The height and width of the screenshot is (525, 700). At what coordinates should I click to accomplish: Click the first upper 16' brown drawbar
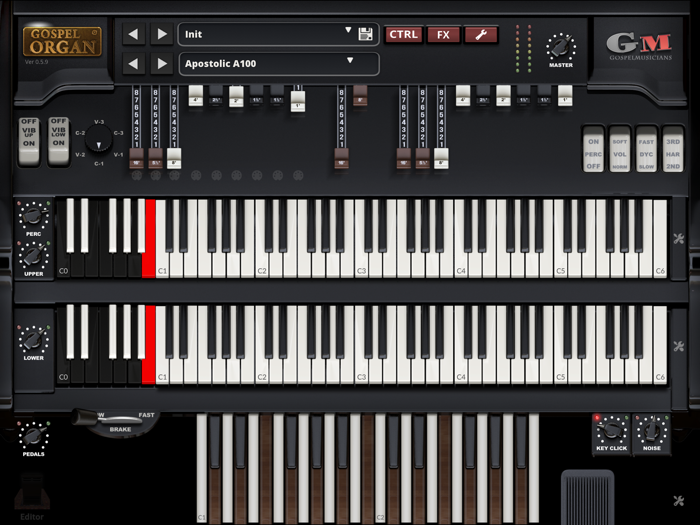click(137, 158)
